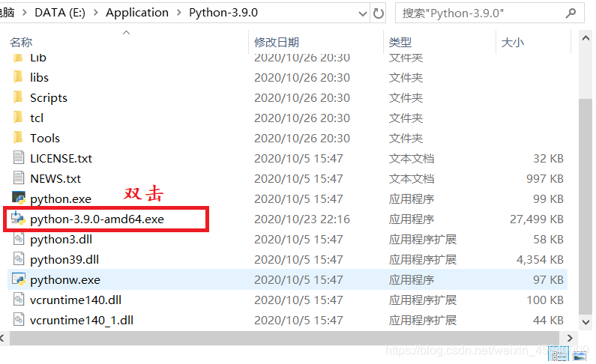Image resolution: width=596 pixels, height=364 pixels.
Task: Click the 100 KB size value
Action: click(x=545, y=300)
